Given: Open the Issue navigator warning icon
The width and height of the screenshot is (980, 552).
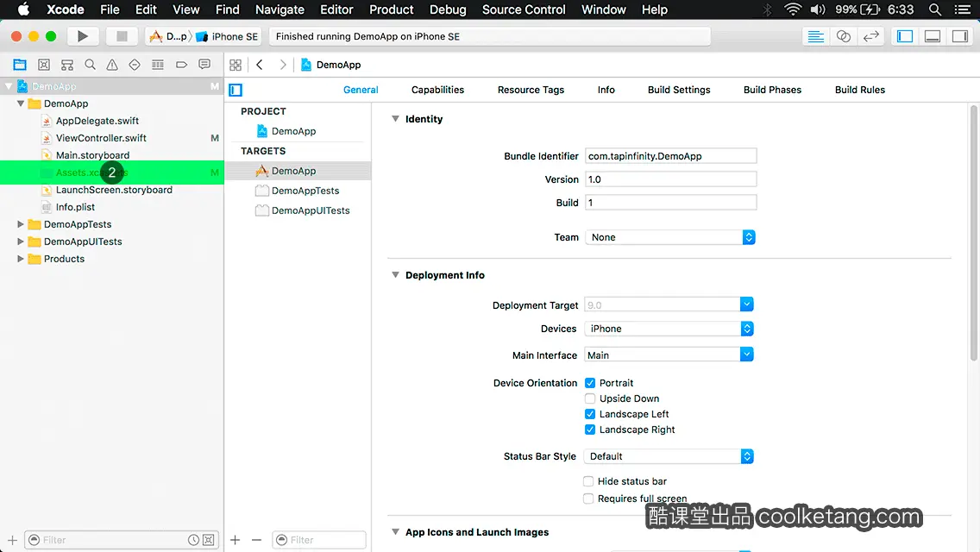Looking at the screenshot, I should pyautogui.click(x=112, y=65).
